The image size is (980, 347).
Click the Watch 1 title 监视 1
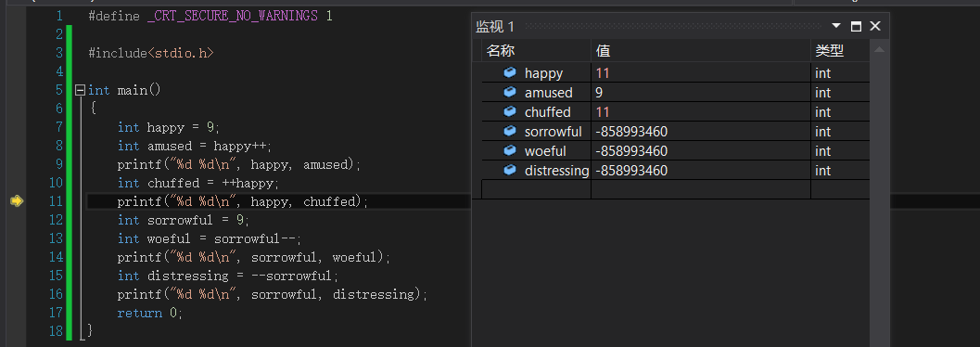(x=495, y=26)
